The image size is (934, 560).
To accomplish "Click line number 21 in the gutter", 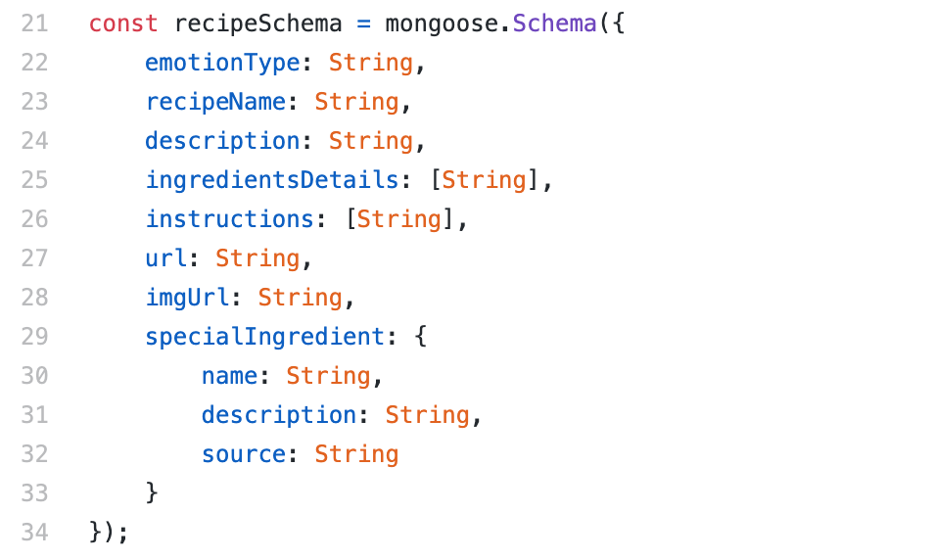I will [34, 23].
